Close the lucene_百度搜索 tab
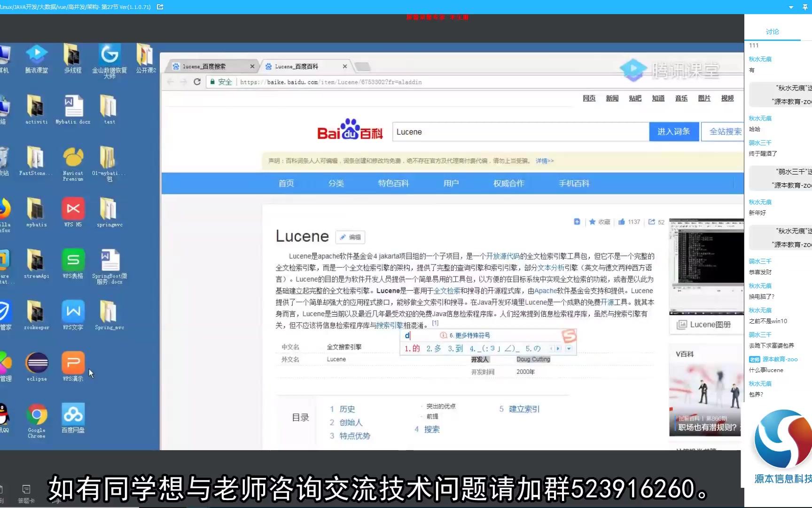 tap(252, 66)
